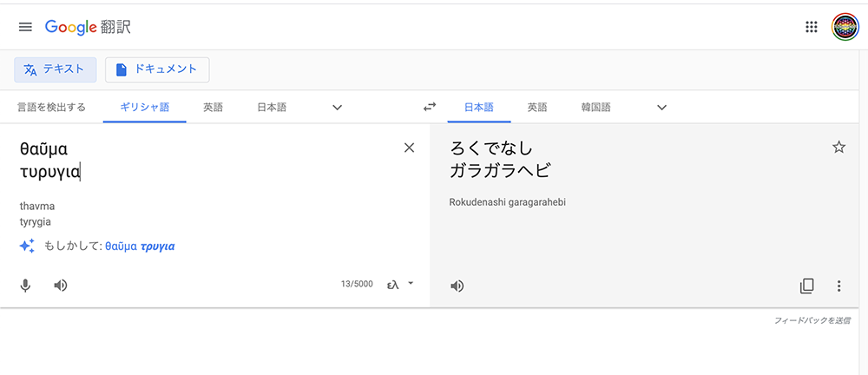Open the Google apps grid

click(812, 27)
